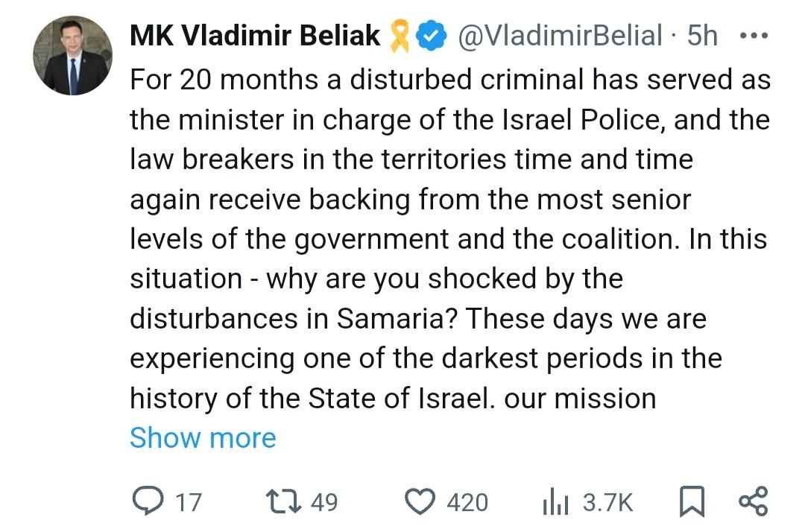Open the three-dot more options menu
The height and width of the screenshot is (532, 805).
coord(753,35)
